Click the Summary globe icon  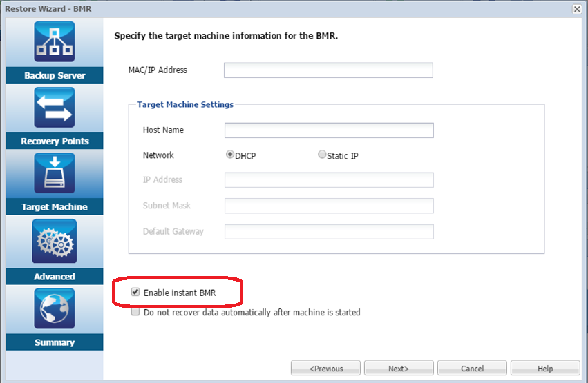pos(55,308)
